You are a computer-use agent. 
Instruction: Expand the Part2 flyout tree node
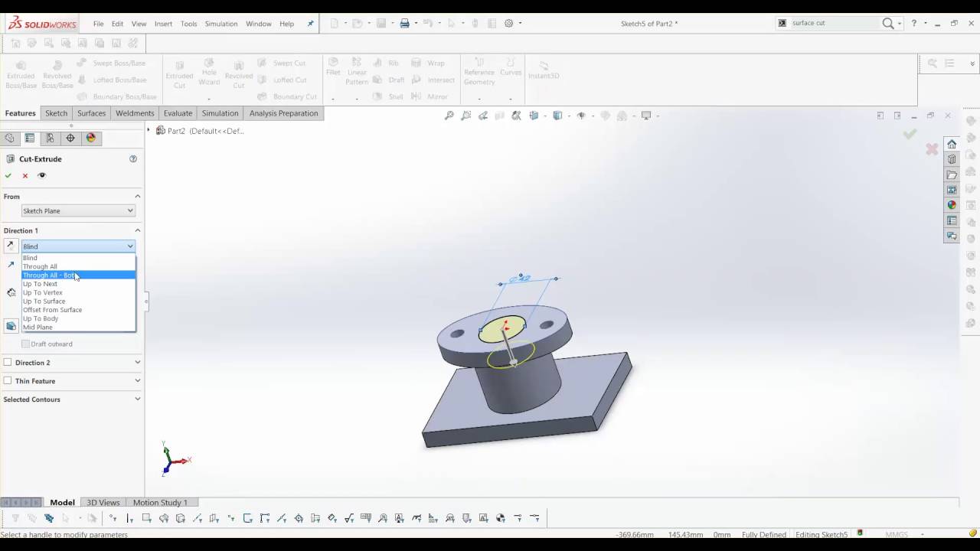click(x=150, y=131)
